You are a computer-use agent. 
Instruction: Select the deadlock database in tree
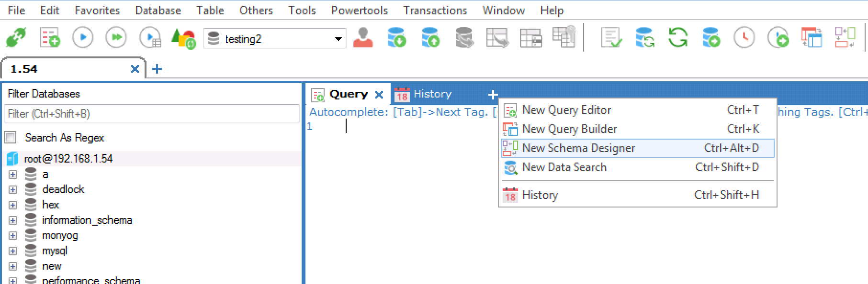click(63, 190)
